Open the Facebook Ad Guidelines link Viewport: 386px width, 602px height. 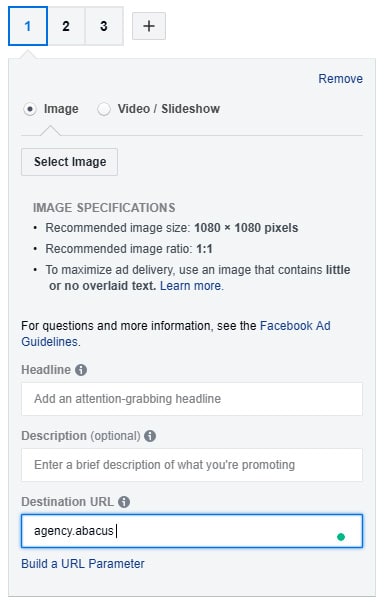coord(176,334)
